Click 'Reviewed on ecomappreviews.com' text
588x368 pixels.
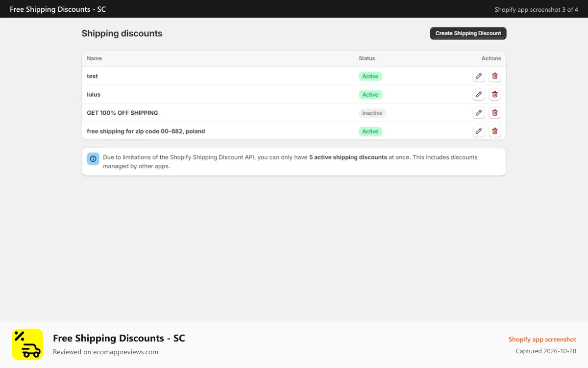click(105, 352)
